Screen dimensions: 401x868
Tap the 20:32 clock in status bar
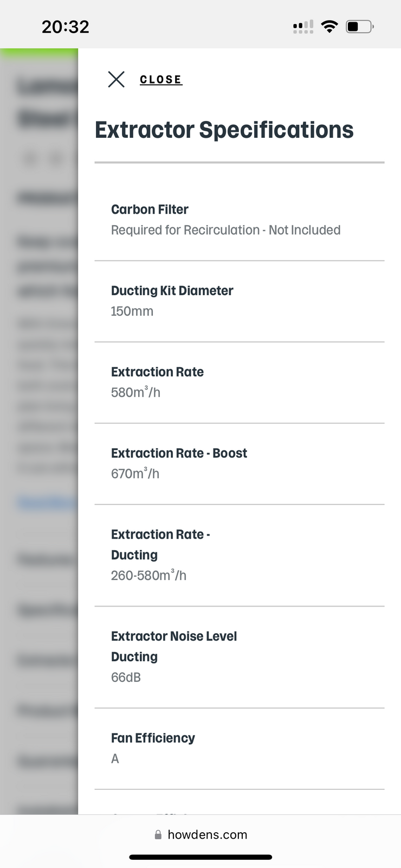(x=66, y=27)
